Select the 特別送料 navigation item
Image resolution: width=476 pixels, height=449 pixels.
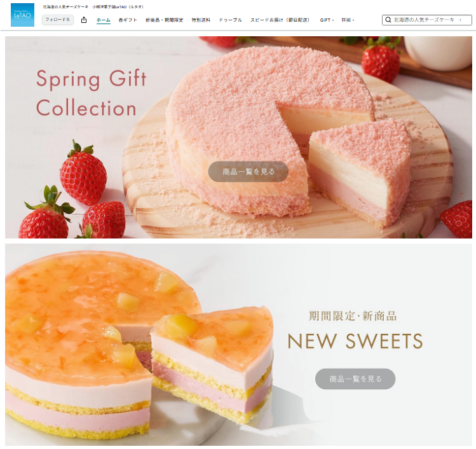[201, 20]
